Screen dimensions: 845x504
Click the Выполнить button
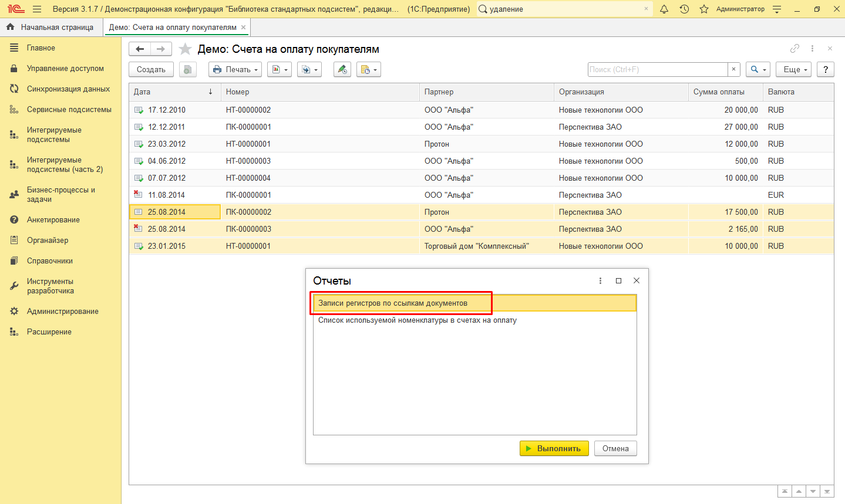(x=554, y=448)
